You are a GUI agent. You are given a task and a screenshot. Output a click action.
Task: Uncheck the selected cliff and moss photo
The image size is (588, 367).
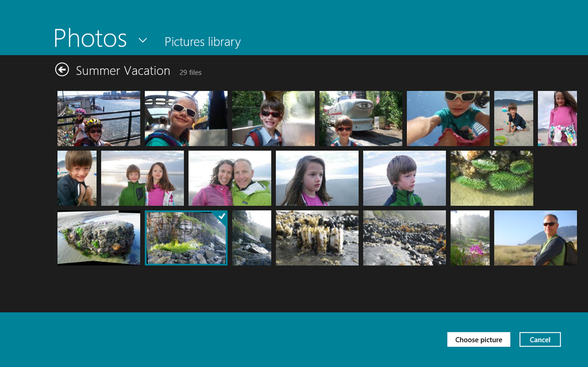[186, 238]
